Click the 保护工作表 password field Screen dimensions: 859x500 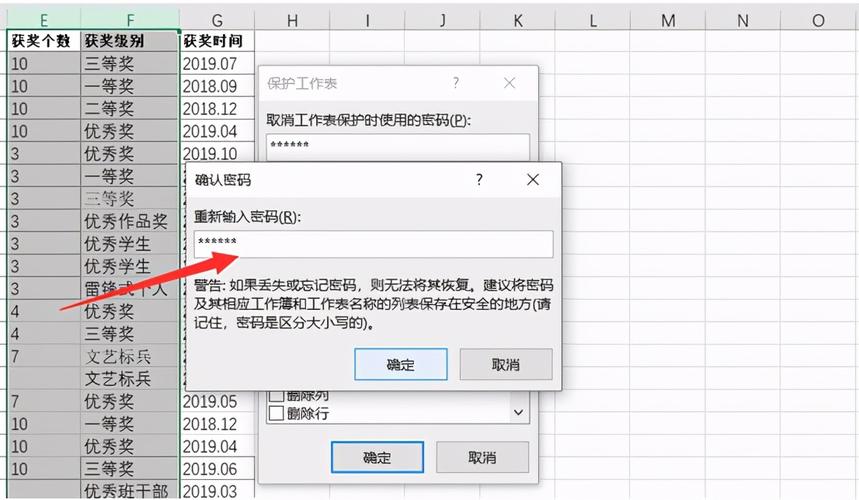click(x=398, y=147)
